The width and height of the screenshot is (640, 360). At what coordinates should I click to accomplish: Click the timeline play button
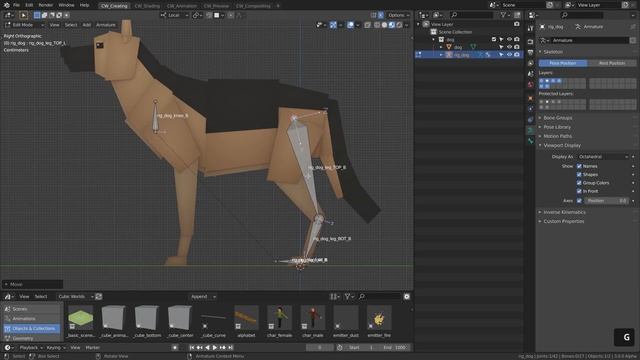[215, 348]
